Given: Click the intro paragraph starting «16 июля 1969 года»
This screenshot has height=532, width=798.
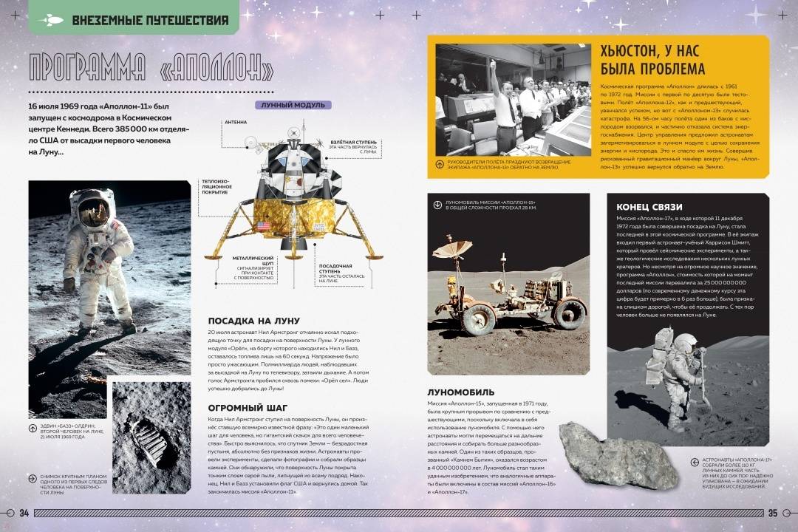Looking at the screenshot, I should pyautogui.click(x=109, y=129).
